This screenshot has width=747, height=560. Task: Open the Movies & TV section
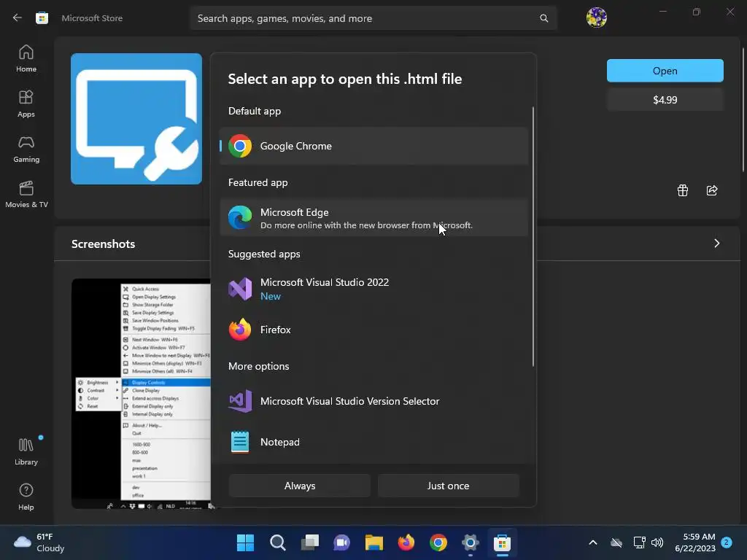[x=26, y=194]
